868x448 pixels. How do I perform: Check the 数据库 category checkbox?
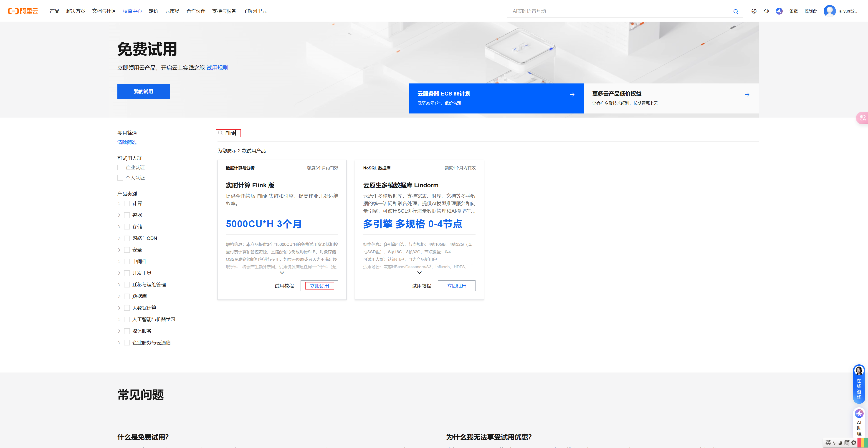[x=127, y=296]
